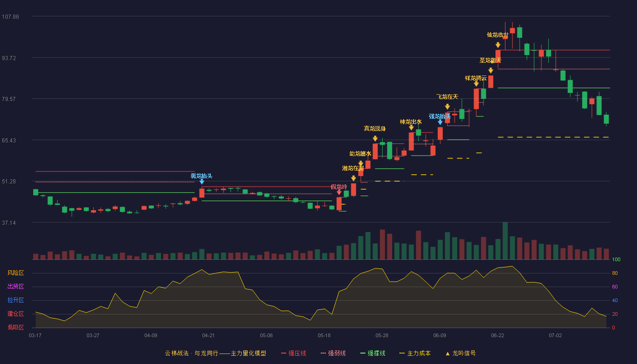Click the 勇龙抬头 signal label
The width and height of the screenshot is (637, 364).
click(202, 176)
